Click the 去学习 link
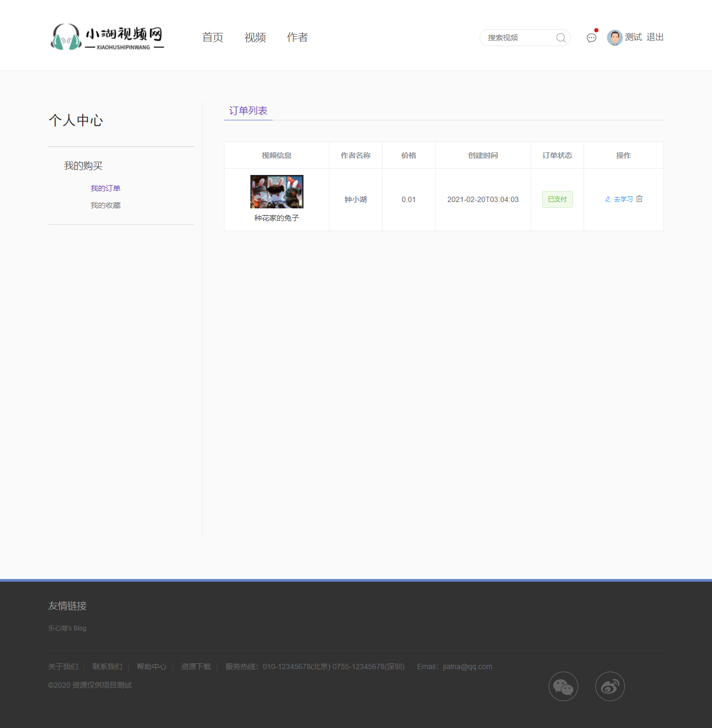 coord(623,199)
